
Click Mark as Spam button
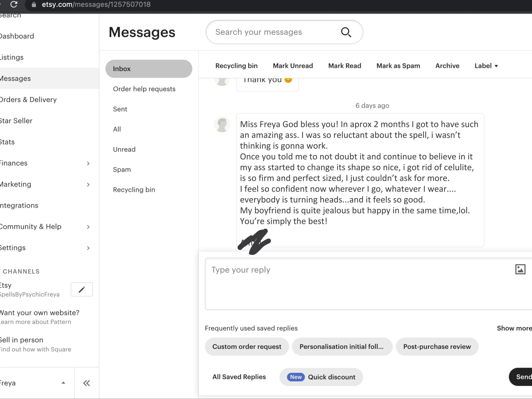[398, 66]
